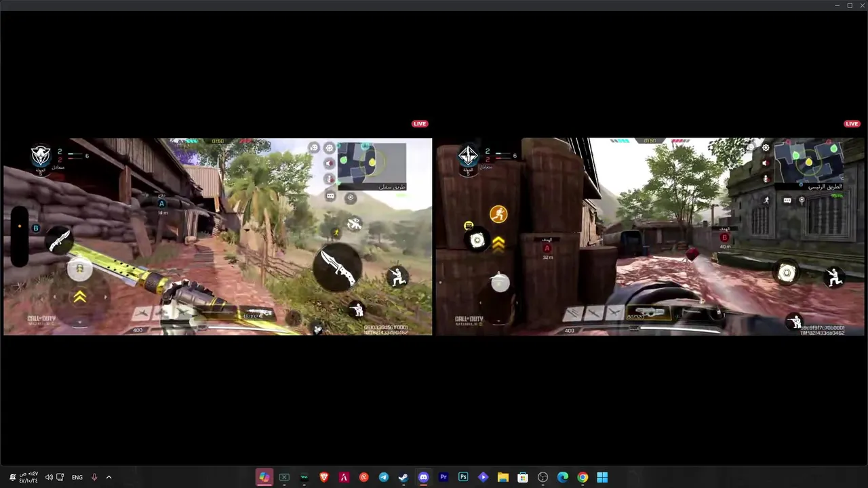The image size is (868, 488).
Task: Mute speaker in right stream HUD
Action: (x=766, y=163)
